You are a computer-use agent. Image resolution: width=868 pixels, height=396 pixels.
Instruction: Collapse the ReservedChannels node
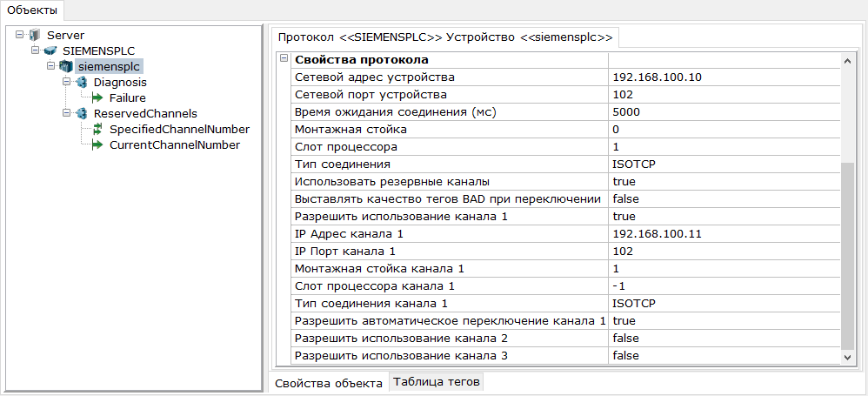67,113
